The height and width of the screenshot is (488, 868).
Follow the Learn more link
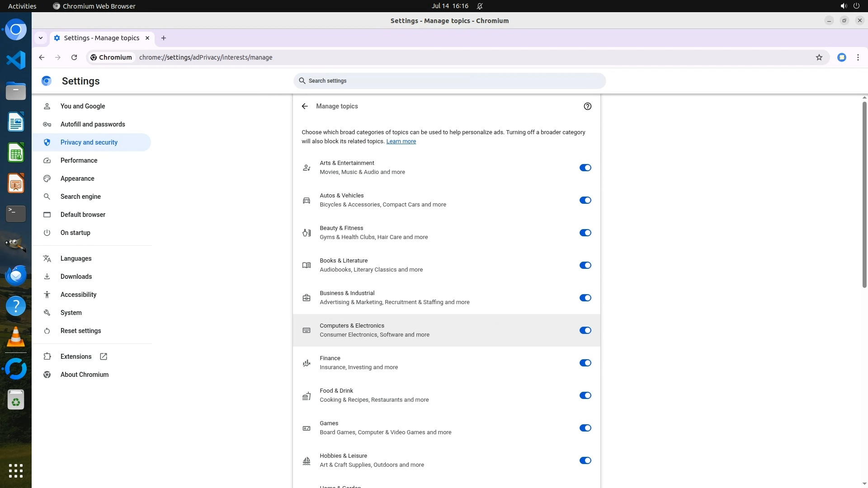(401, 141)
